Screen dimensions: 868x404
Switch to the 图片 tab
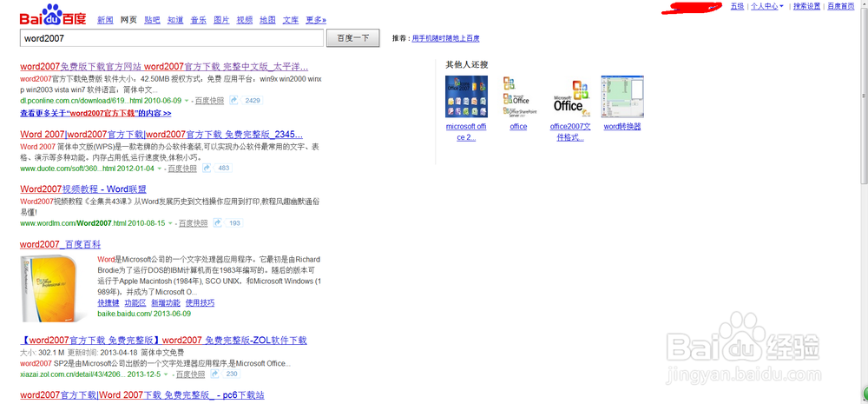(221, 20)
